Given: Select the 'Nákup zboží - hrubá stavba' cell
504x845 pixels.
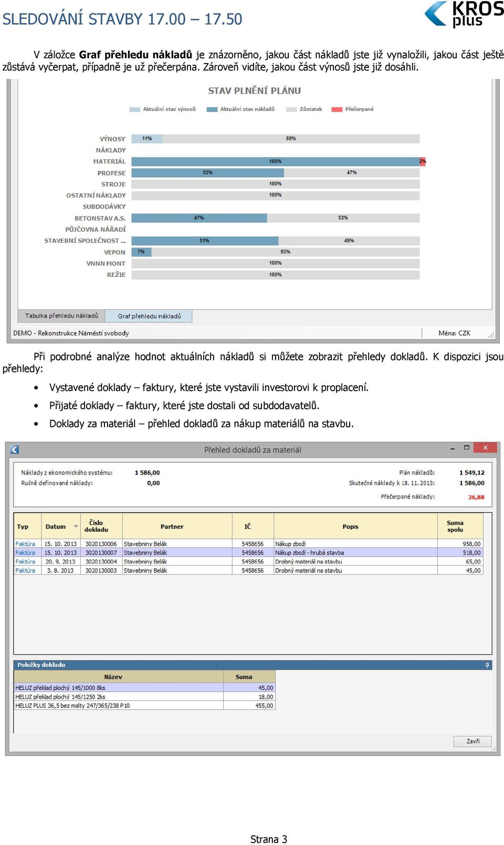Looking at the screenshot, I should [x=355, y=553].
